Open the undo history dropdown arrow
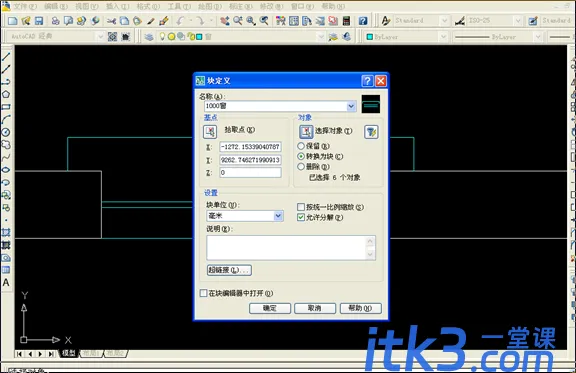 point(190,21)
